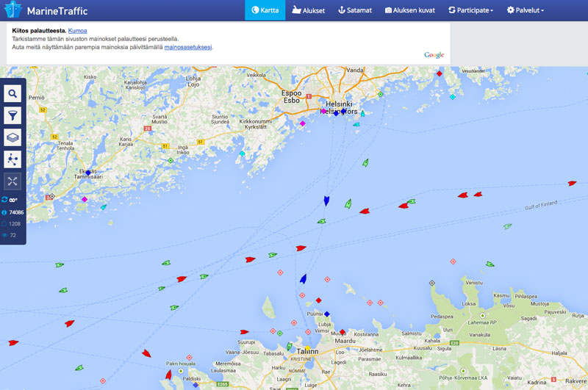The height and width of the screenshot is (390, 588).
Task: Click the Tallinn city label
Action: click(307, 352)
